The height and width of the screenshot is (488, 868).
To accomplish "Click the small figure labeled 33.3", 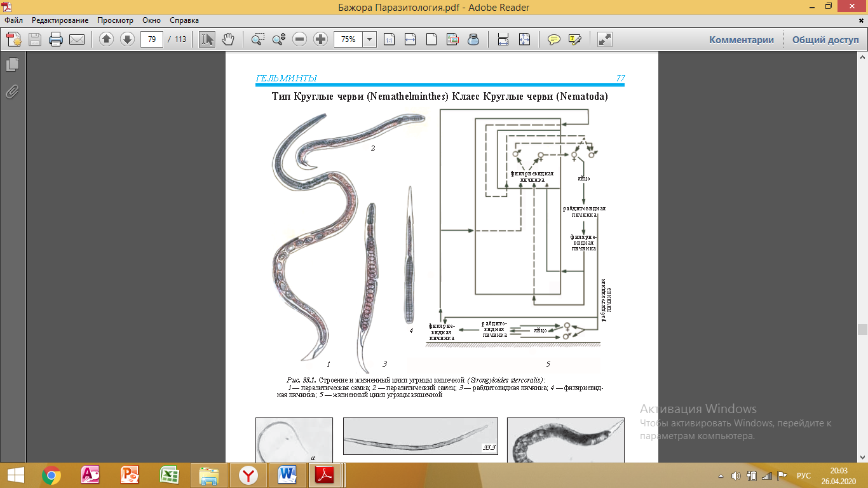I will [421, 436].
